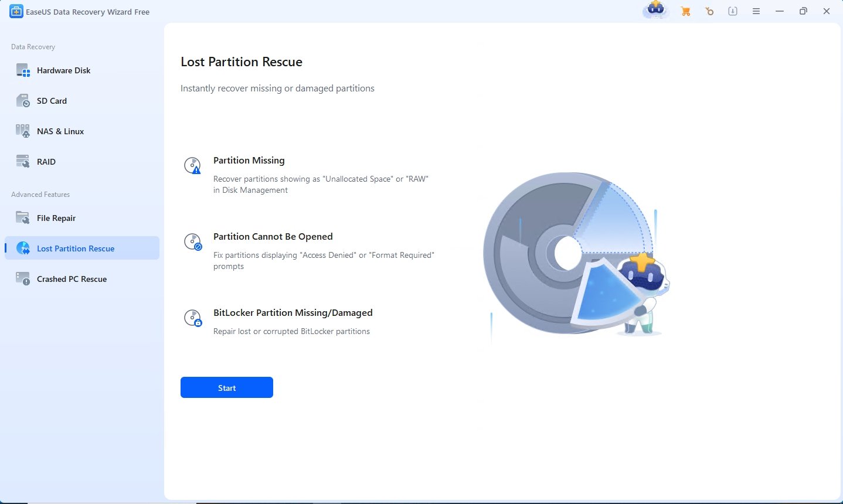
Task: Open the RAID recovery icon
Action: click(x=23, y=162)
